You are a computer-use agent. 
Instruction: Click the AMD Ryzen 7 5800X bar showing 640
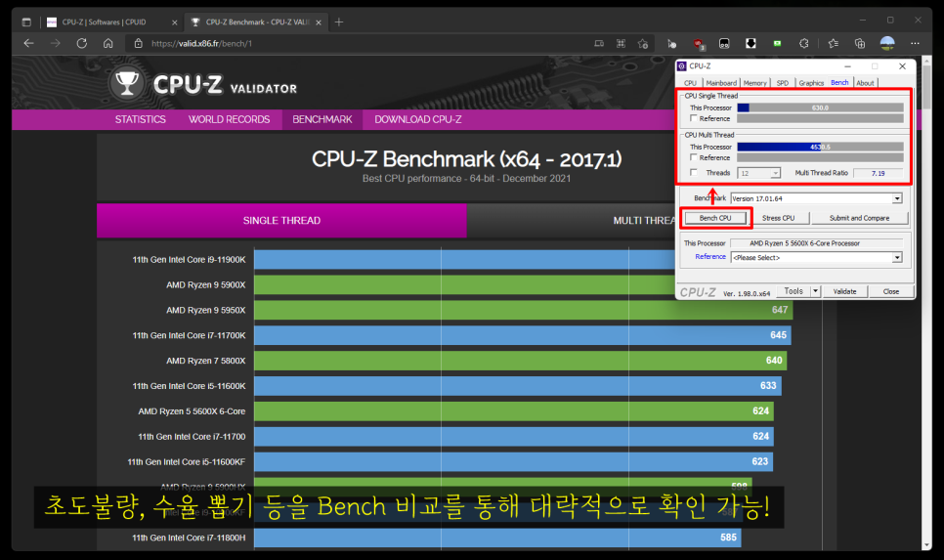pos(520,361)
